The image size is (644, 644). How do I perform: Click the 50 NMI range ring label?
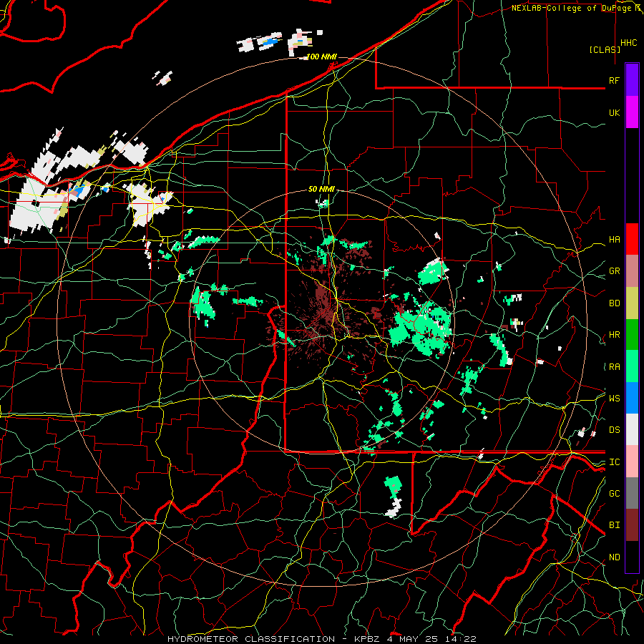[321, 189]
